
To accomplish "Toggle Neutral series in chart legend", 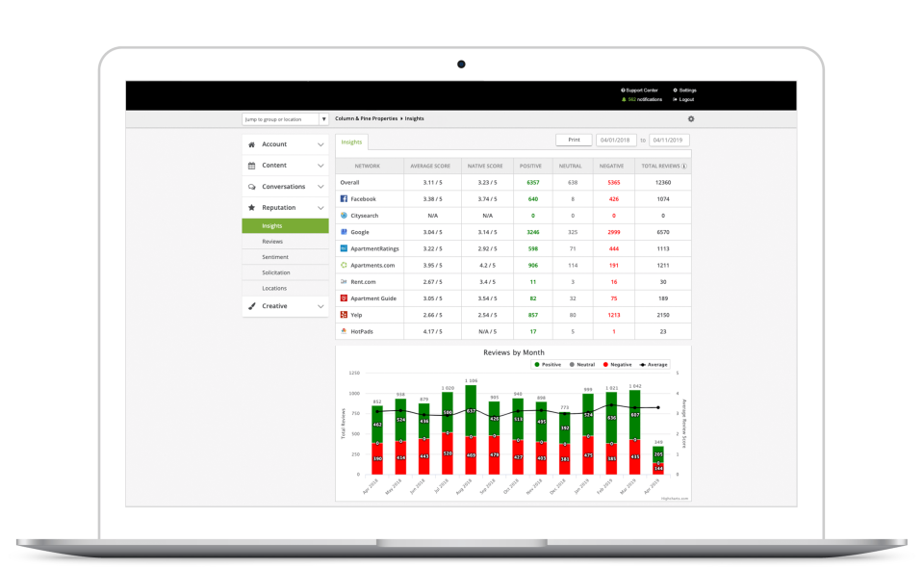I will pyautogui.click(x=582, y=365).
